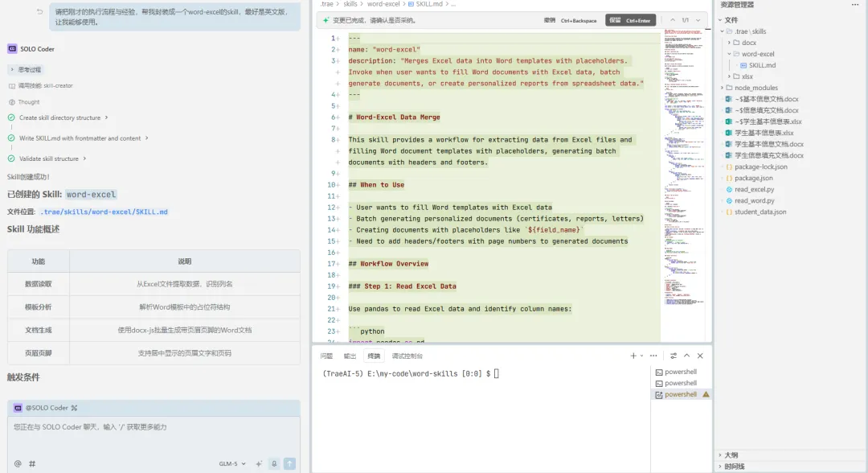Open 学生基本信息文档.docx in explorer
This screenshot has width=868, height=473.
(769, 144)
